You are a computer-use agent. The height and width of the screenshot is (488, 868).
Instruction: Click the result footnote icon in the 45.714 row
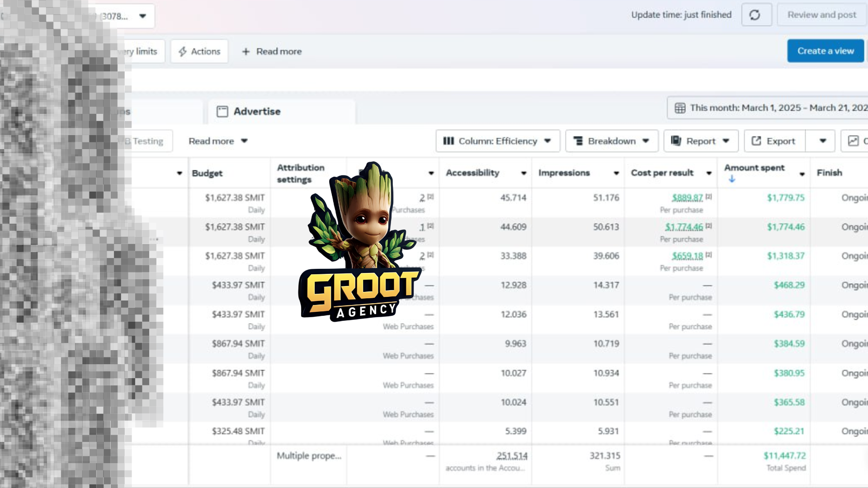(x=431, y=197)
